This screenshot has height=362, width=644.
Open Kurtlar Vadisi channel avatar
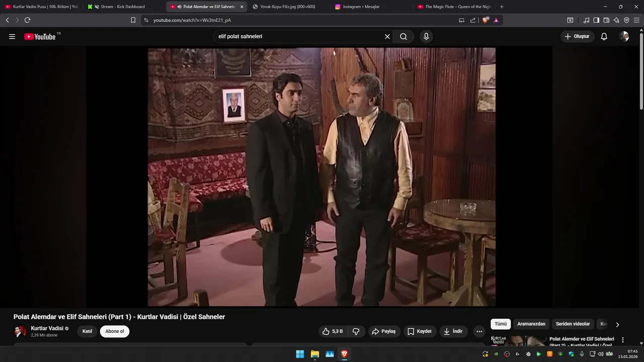click(x=20, y=331)
